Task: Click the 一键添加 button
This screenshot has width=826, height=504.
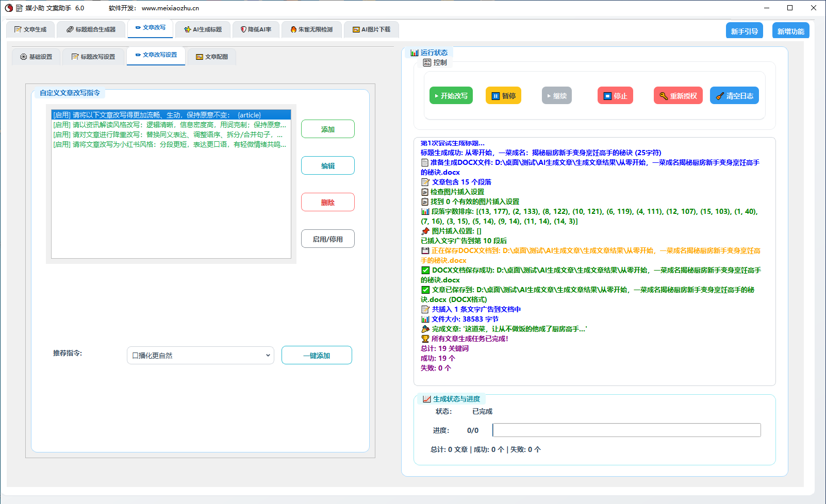Action: [x=317, y=356]
